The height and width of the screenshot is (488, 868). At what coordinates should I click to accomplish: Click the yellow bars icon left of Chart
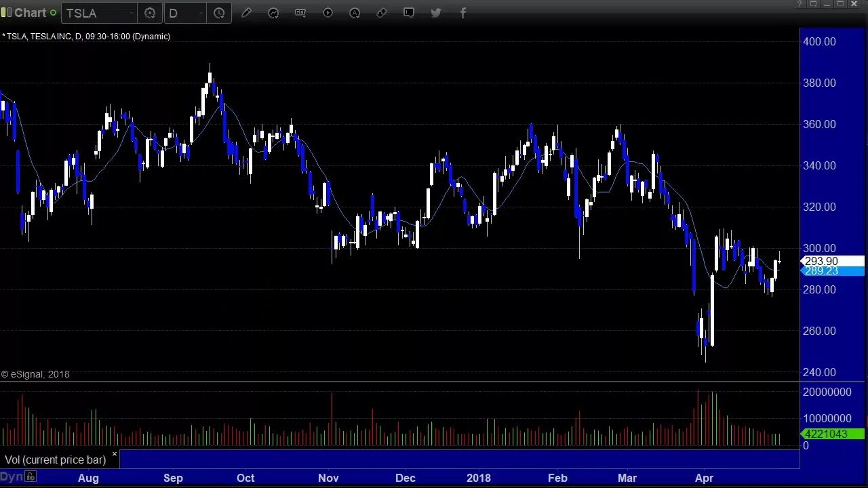click(7, 12)
